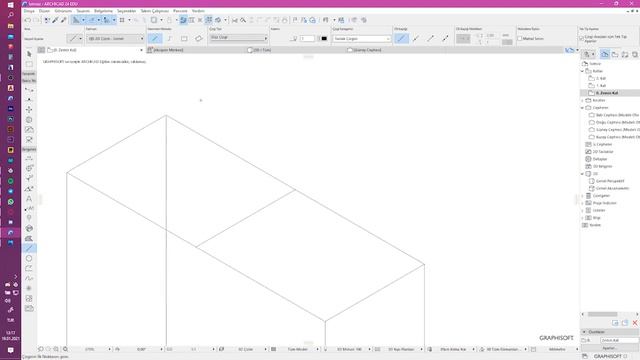Open the zoom percentage dropdown in bottom bar
640x360 pixels.
(x=109, y=349)
